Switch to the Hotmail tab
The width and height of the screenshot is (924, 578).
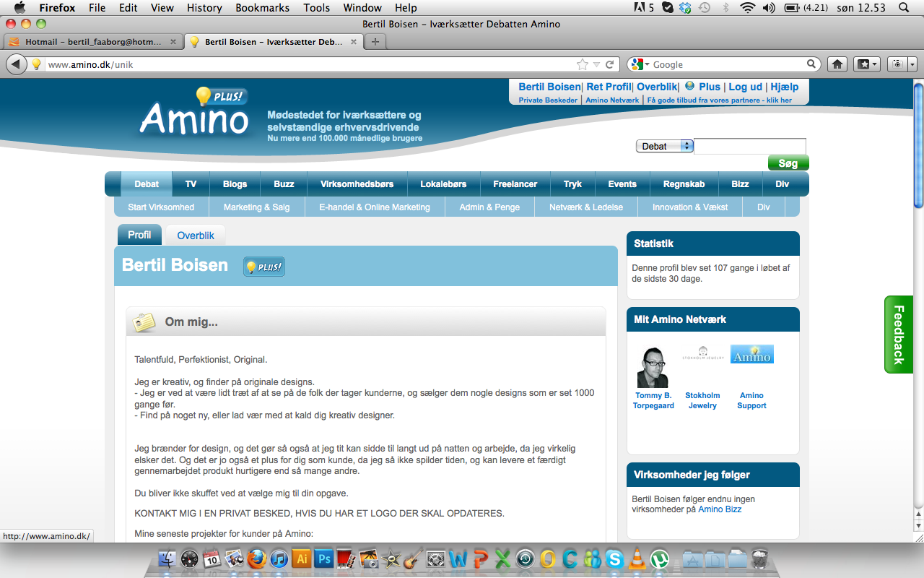click(92, 42)
